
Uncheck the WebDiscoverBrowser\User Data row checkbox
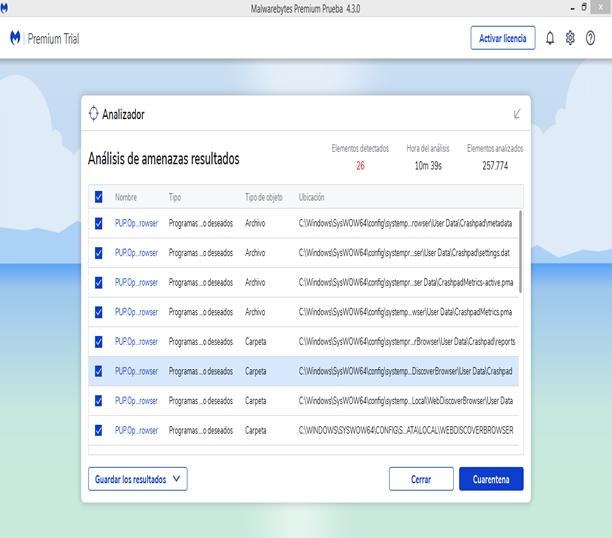[99, 401]
